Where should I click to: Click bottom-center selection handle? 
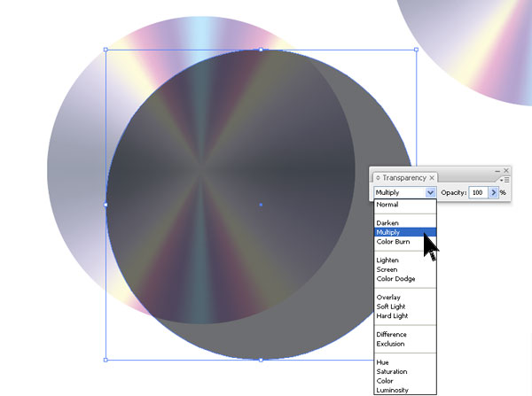point(261,360)
